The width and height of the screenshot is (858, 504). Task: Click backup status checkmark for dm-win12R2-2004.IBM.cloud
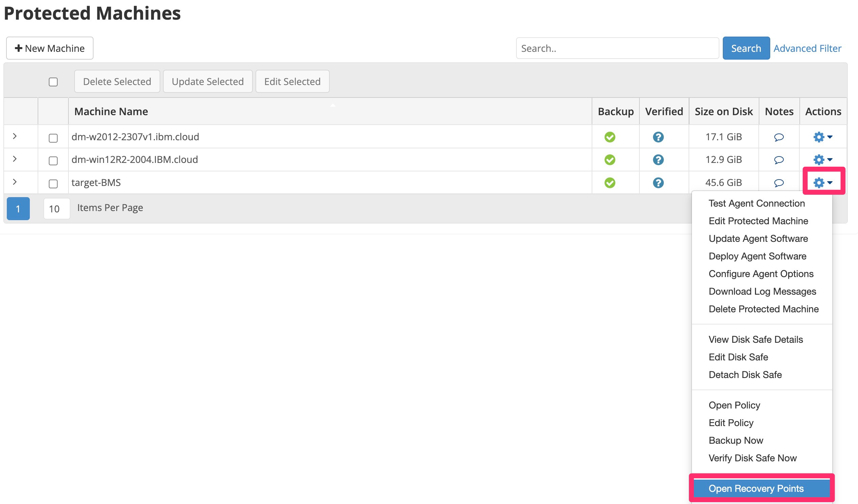610,160
